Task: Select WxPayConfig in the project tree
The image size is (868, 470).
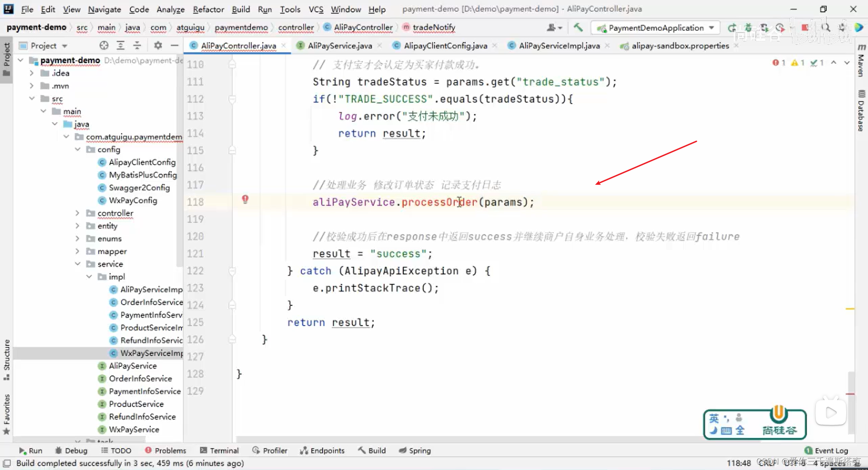Action: [x=133, y=200]
